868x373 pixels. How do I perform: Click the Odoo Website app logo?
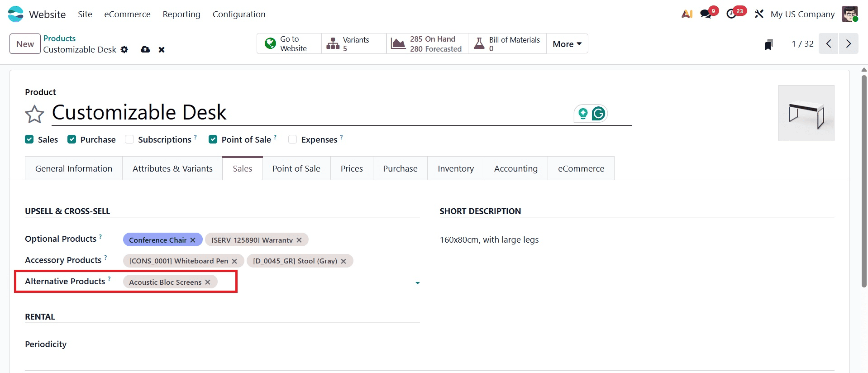tap(15, 14)
